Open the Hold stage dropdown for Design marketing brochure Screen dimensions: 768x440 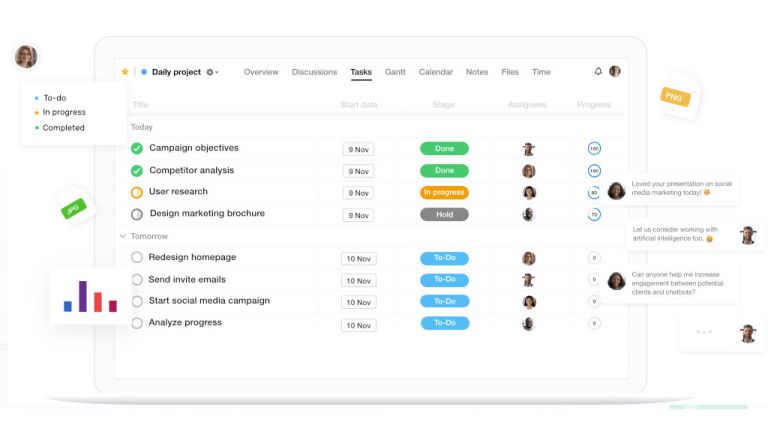[445, 214]
